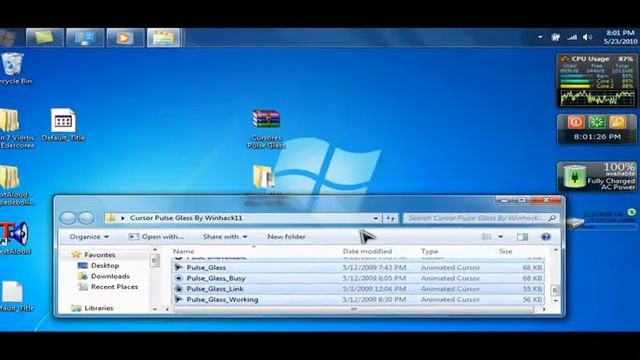Screen dimensions: 640x360
Task: Click the battery gadget icon
Action: [574, 176]
